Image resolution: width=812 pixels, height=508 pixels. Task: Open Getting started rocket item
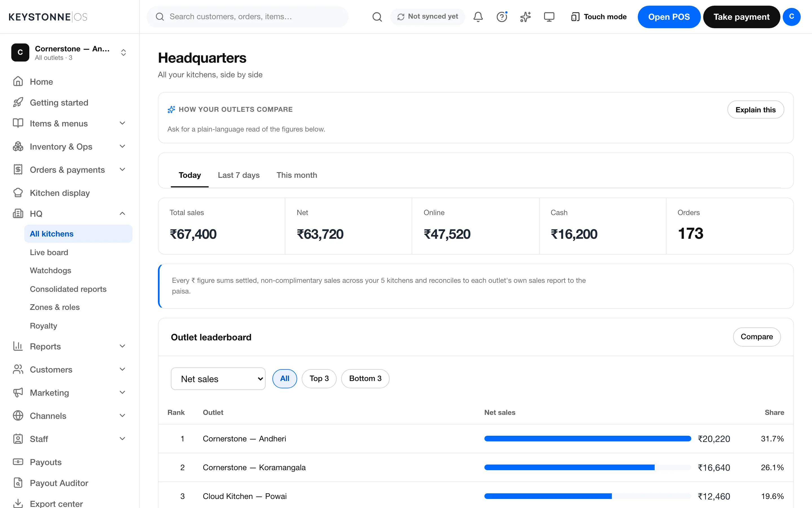(70, 102)
